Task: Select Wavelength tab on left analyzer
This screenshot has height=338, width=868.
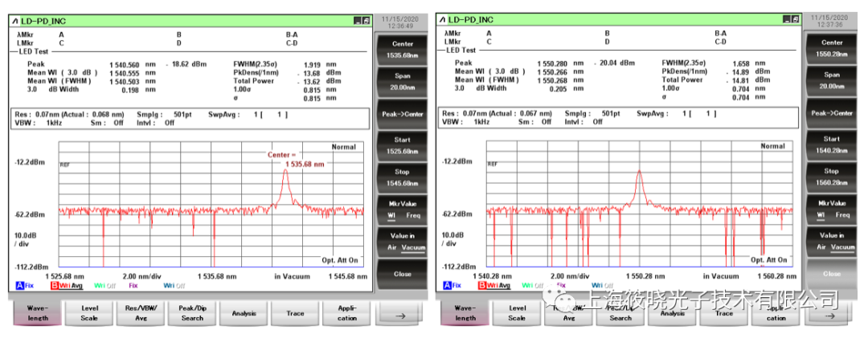Action: click(38, 312)
